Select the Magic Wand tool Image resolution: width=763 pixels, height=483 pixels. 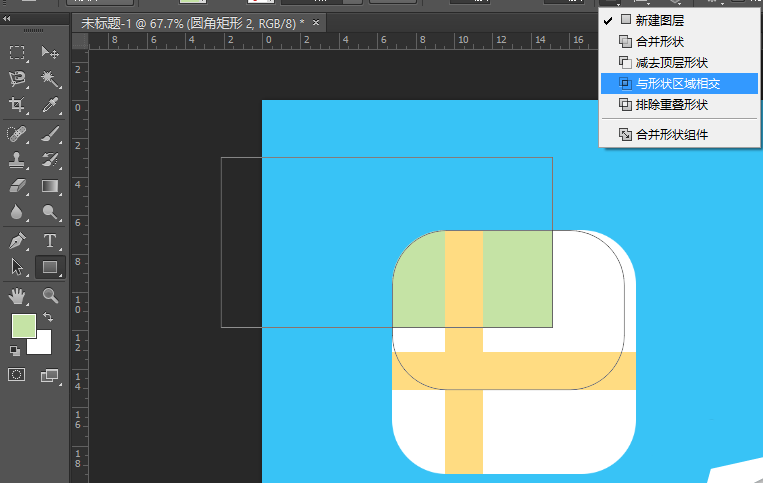click(x=50, y=78)
